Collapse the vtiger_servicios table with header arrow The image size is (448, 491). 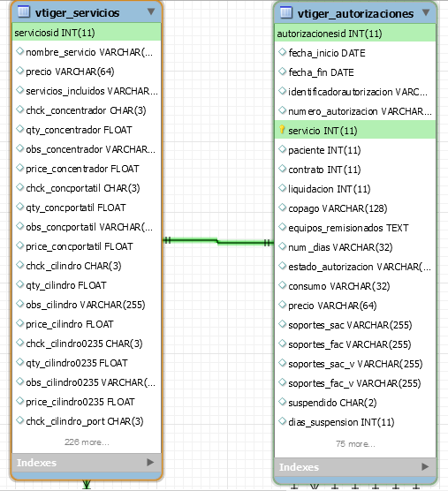pyautogui.click(x=151, y=11)
